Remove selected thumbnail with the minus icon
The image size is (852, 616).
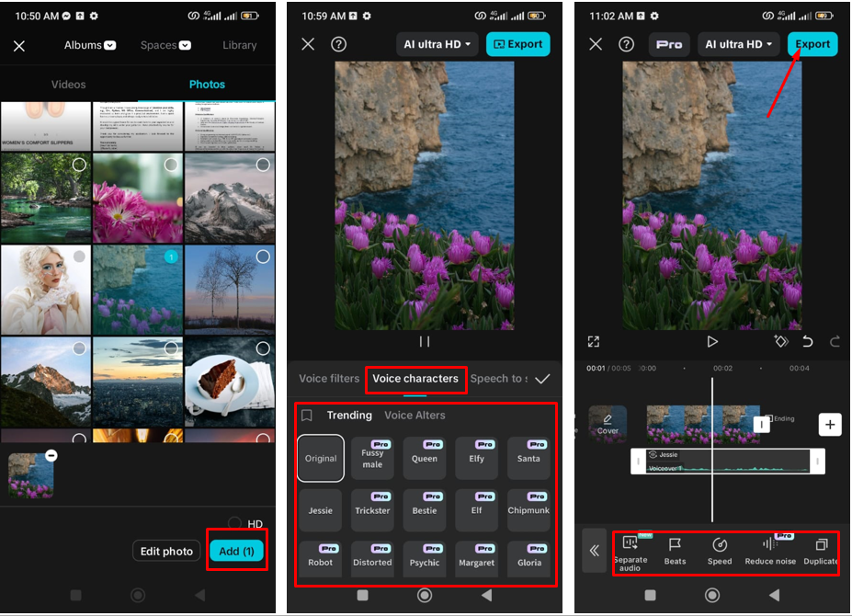(x=51, y=456)
